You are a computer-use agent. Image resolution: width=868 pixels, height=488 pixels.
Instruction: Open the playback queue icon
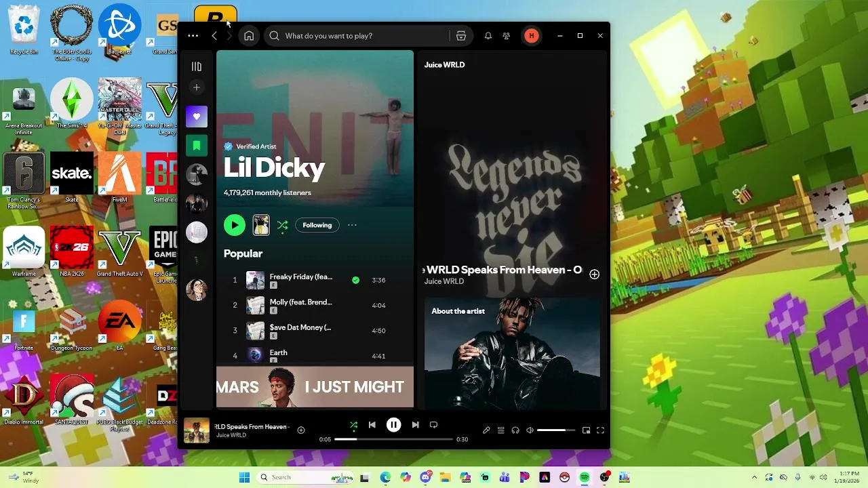[x=501, y=430]
